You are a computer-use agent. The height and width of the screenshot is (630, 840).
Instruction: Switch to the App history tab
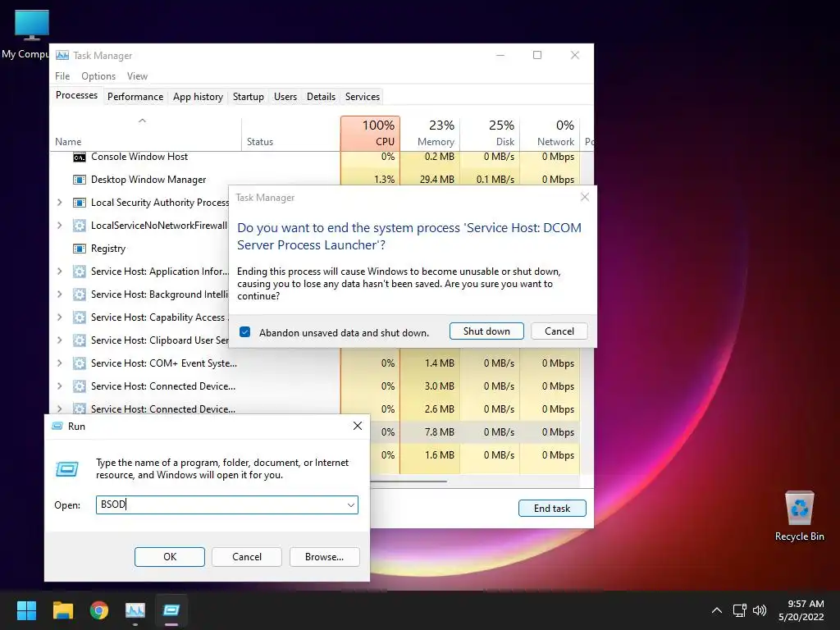click(x=198, y=97)
